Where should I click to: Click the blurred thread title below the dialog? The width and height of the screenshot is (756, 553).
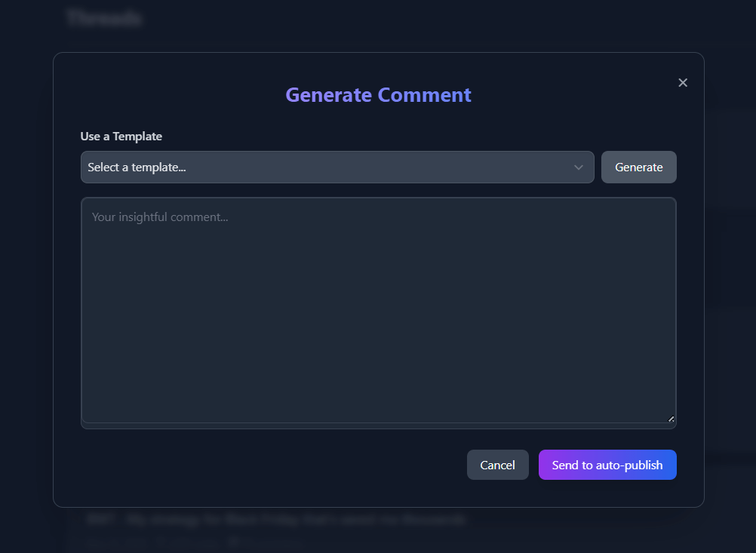[275, 520]
